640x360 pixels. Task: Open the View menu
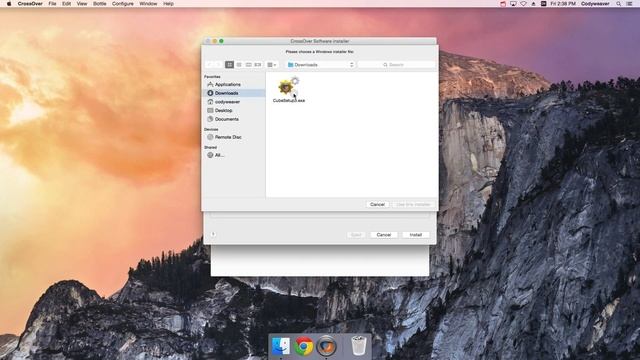(x=82, y=4)
